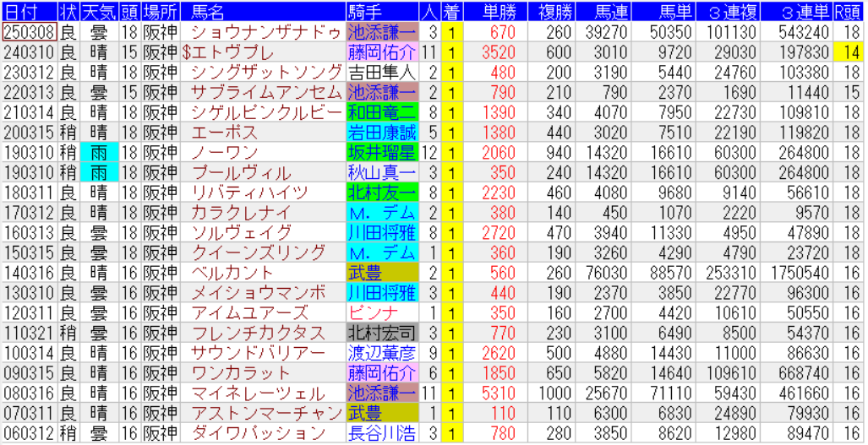
Task: Select the 1750540 trifecta payout cell
Action: [x=798, y=273]
